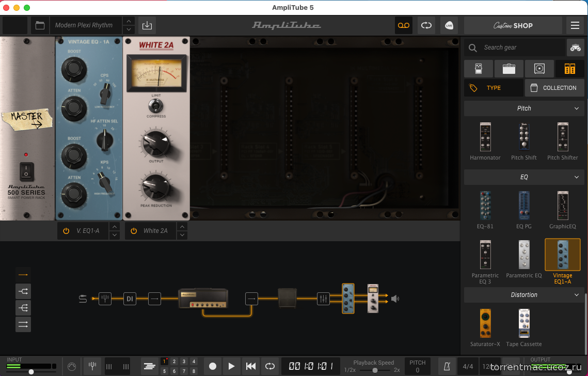Step to previous preset with up arrow
The width and height of the screenshot is (588, 376).
point(129,21)
